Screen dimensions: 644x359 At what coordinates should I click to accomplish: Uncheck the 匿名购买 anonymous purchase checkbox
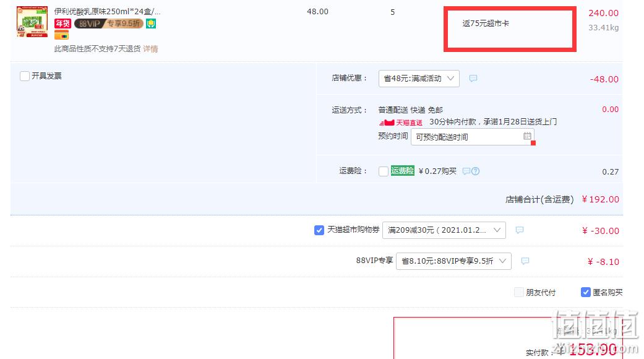coord(586,292)
